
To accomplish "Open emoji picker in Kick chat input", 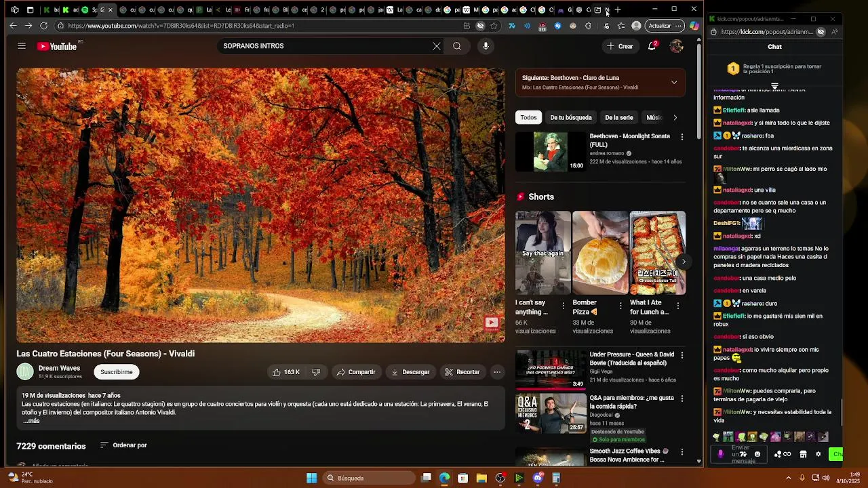I will click(757, 454).
